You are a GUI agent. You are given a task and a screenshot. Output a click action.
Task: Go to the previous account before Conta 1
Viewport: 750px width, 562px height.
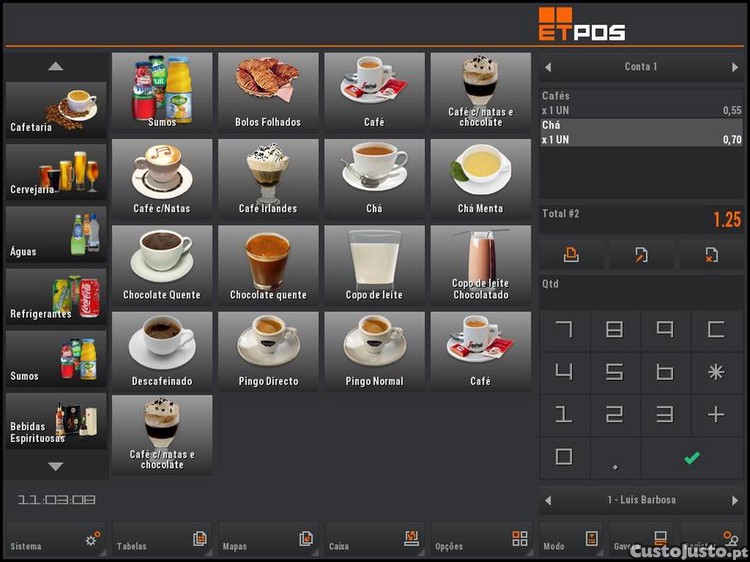pyautogui.click(x=548, y=67)
